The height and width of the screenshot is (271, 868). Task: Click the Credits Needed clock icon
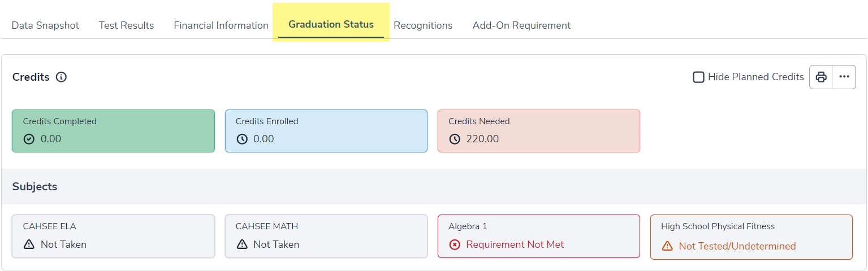coord(455,139)
